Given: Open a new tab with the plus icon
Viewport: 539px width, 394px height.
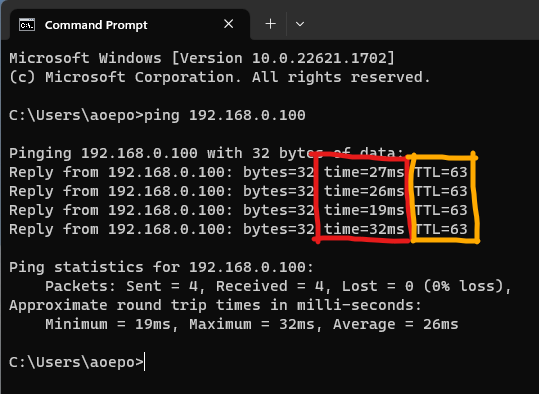Looking at the screenshot, I should [271, 24].
